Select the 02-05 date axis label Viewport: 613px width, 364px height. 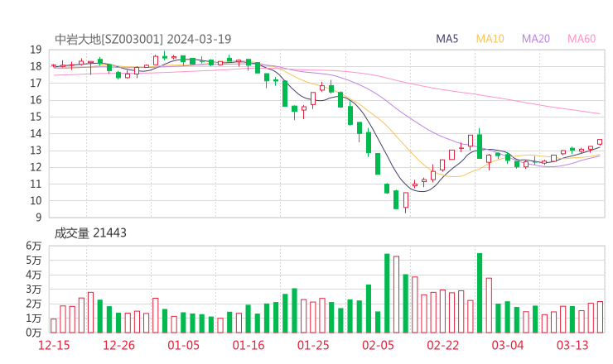pos(378,345)
